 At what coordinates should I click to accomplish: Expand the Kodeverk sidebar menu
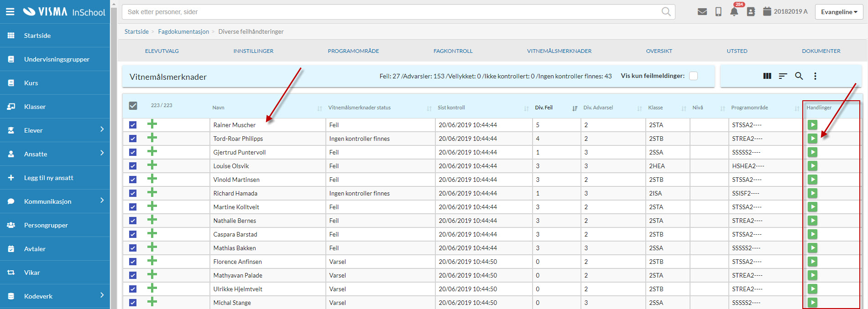[102, 295]
